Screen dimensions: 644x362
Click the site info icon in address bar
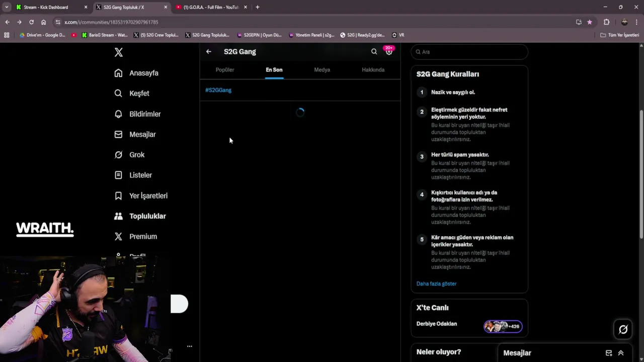pyautogui.click(x=58, y=22)
